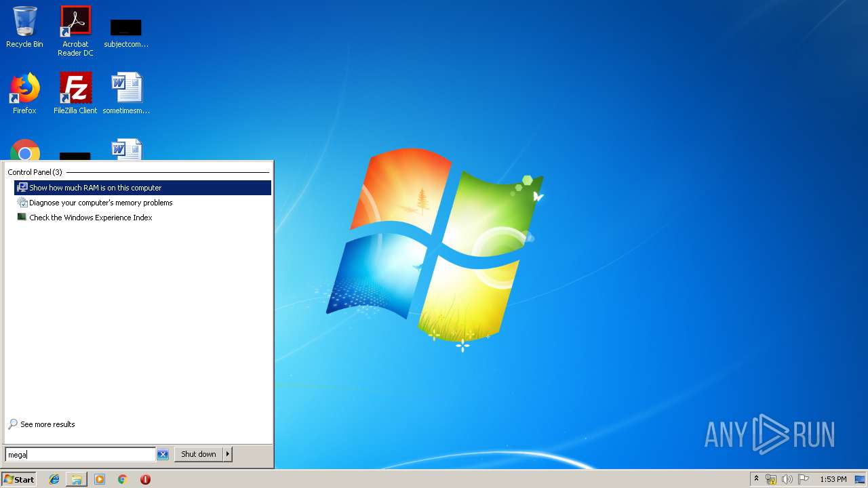Launch the FileZilla Client shortcut
Screen dimensions: 868x488
click(75, 94)
